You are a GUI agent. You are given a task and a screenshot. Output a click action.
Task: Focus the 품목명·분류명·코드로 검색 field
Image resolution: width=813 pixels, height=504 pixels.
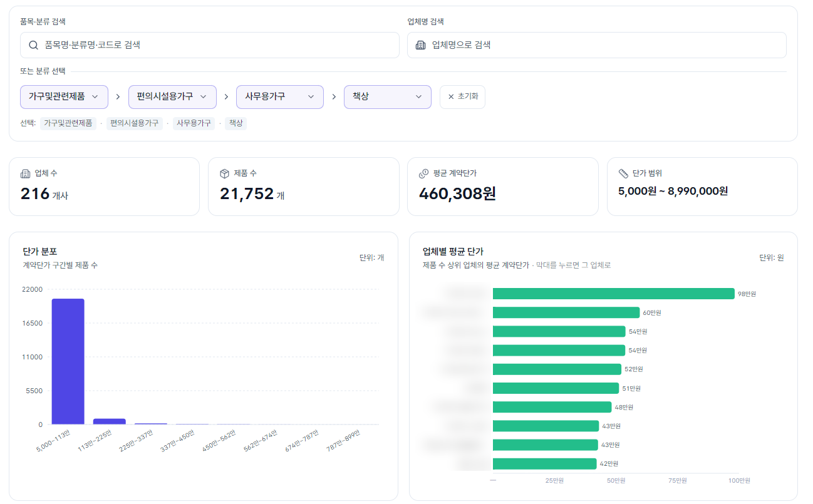210,45
